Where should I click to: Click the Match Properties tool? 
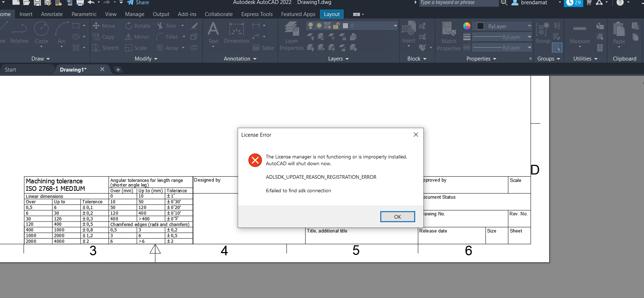pyautogui.click(x=449, y=36)
